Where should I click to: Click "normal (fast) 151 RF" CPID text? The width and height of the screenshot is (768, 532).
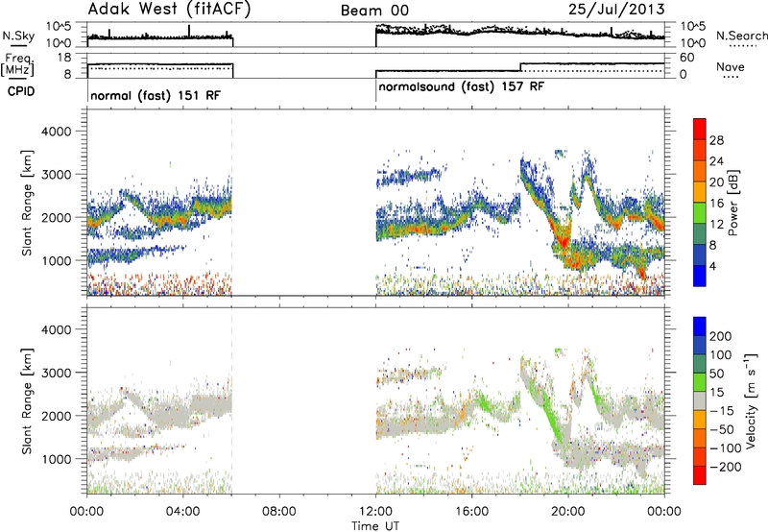coord(156,95)
